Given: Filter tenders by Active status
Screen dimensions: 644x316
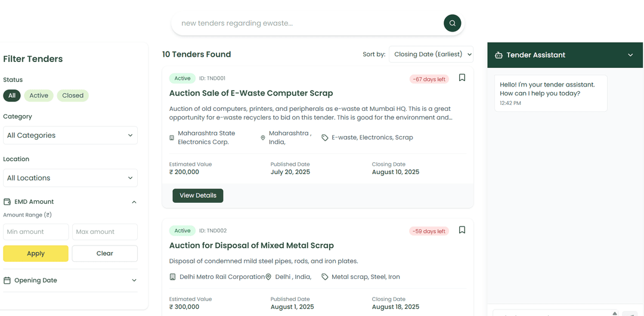Looking at the screenshot, I should point(39,95).
